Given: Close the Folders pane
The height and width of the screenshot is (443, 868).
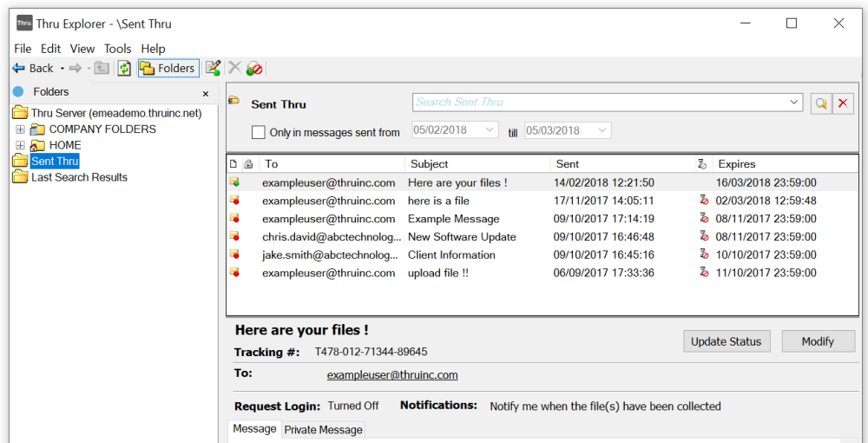Looking at the screenshot, I should coord(206,94).
